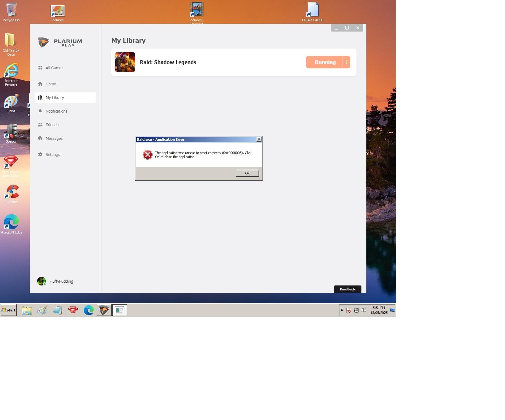
Task: Close the Plarium Play window
Action: coord(358,28)
